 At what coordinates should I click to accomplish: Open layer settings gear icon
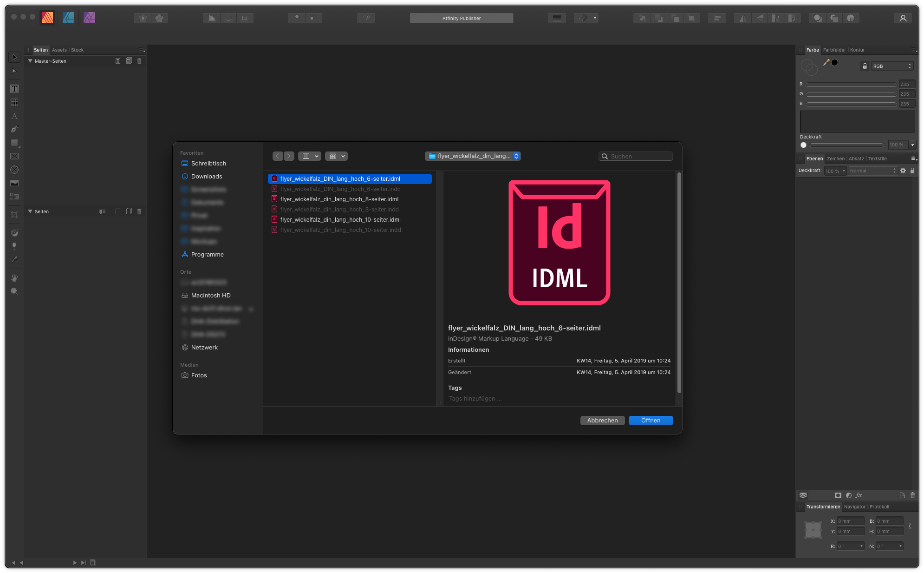coord(903,171)
